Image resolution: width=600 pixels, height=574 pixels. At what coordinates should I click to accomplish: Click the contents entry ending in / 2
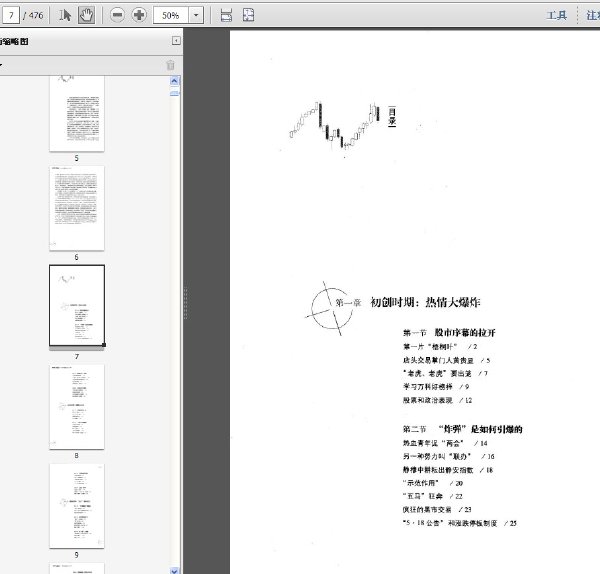click(440, 347)
